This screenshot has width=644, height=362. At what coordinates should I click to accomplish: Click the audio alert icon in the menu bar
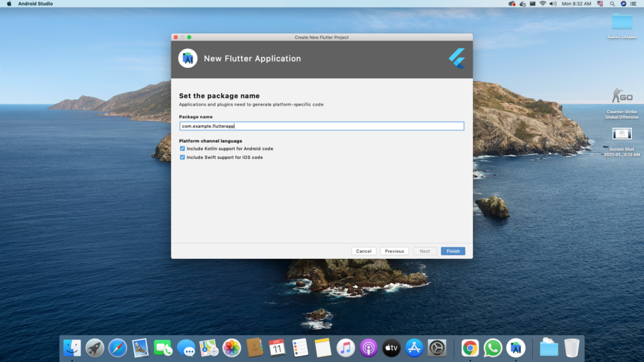coord(523,4)
